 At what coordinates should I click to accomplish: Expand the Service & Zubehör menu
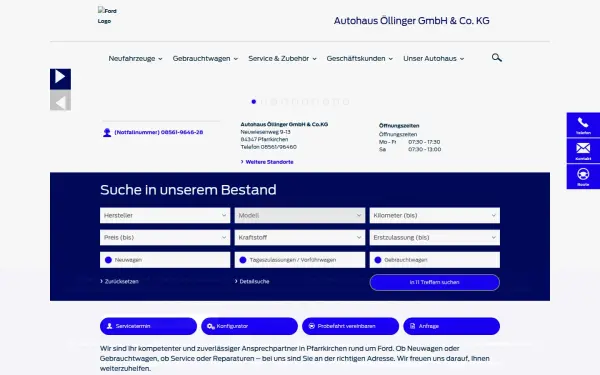tap(282, 59)
